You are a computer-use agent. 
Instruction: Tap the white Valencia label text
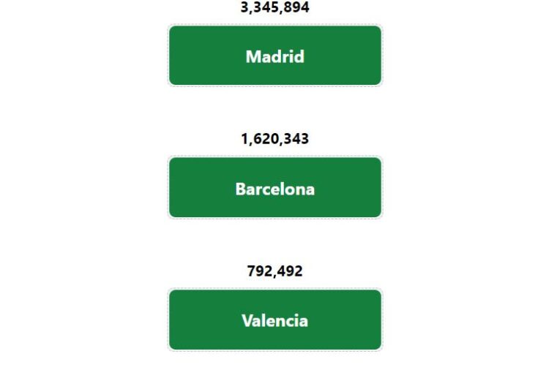coord(274,320)
